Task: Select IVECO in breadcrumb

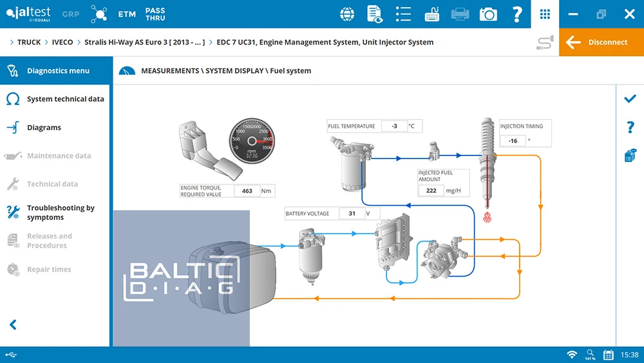Action: [62, 42]
